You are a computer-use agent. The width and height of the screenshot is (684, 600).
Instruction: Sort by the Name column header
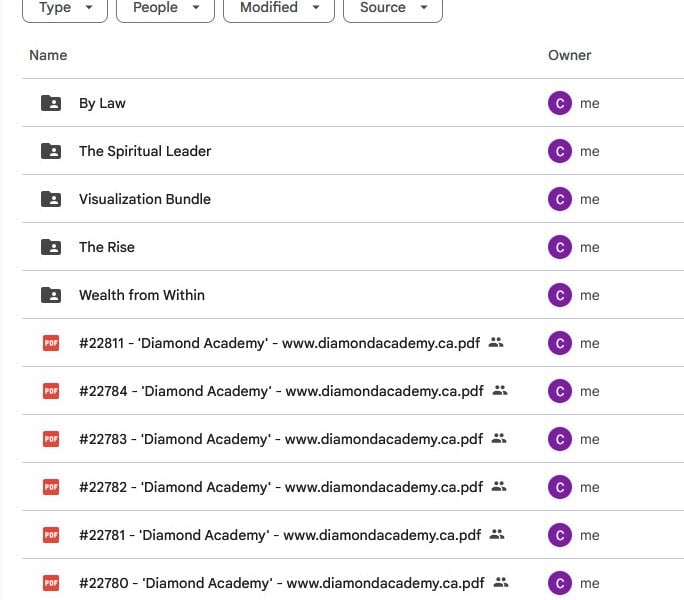pyautogui.click(x=48, y=55)
